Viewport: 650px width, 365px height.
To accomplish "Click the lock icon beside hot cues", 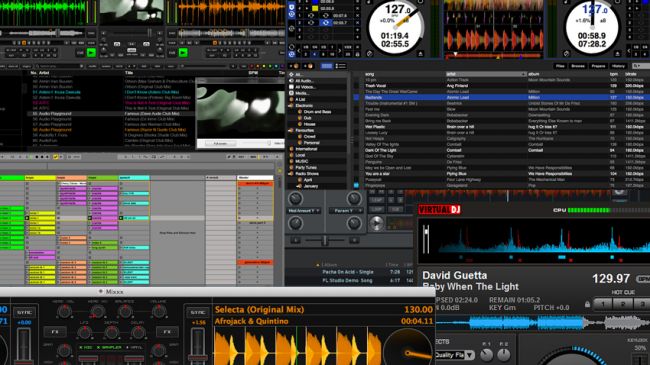I will coord(587,304).
